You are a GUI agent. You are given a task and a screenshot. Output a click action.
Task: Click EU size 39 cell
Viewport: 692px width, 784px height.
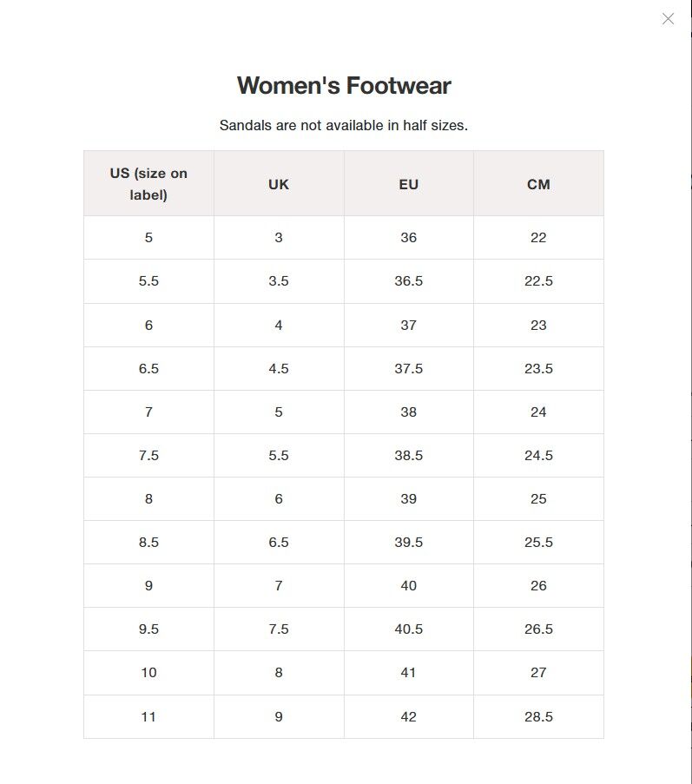click(x=409, y=498)
